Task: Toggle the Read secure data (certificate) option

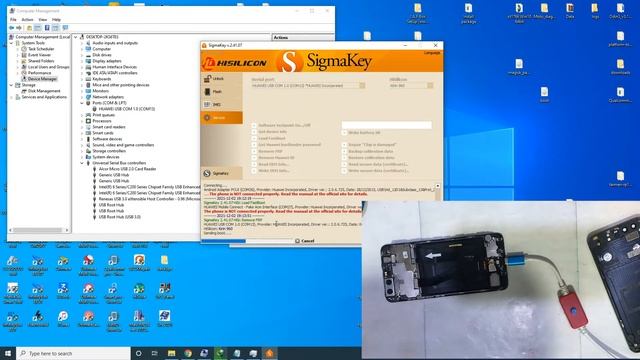Action: [x=344, y=164]
